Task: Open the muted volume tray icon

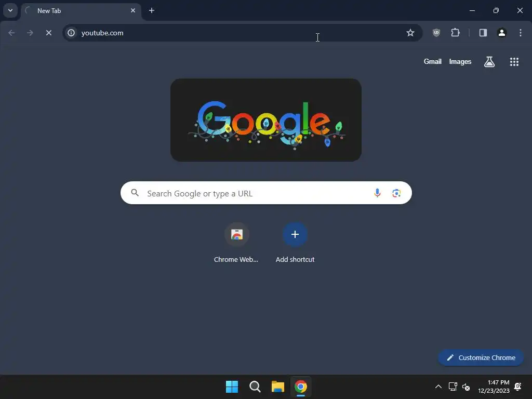Action: 466,387
